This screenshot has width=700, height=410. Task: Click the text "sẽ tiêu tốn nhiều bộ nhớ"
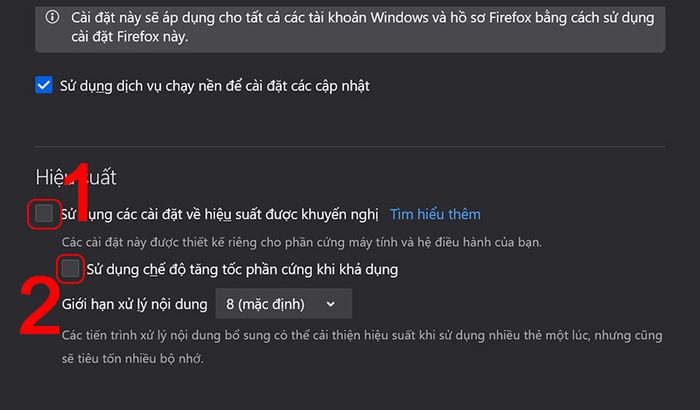click(x=132, y=359)
